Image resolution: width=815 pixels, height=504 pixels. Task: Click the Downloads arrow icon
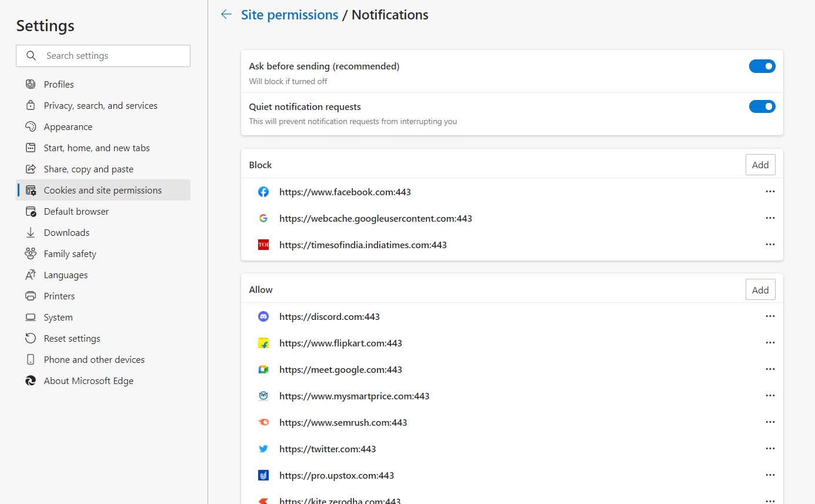coord(31,232)
